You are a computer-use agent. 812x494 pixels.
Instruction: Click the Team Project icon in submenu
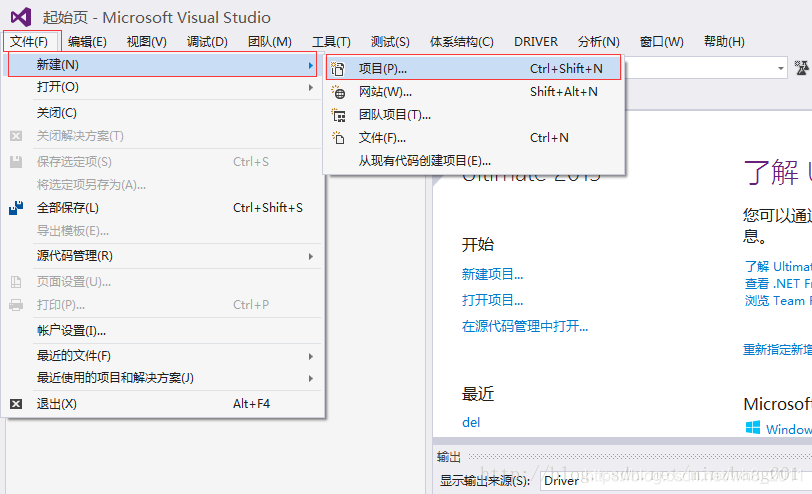click(x=338, y=115)
